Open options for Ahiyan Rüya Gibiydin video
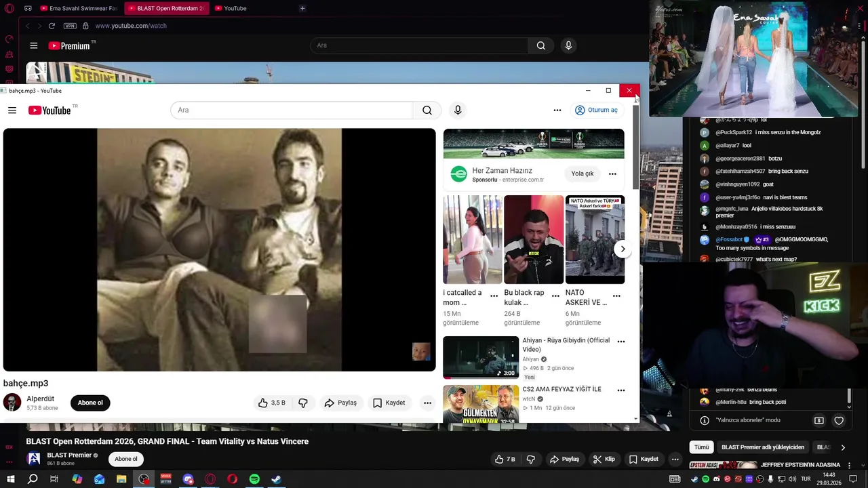868x488 pixels. click(x=620, y=342)
